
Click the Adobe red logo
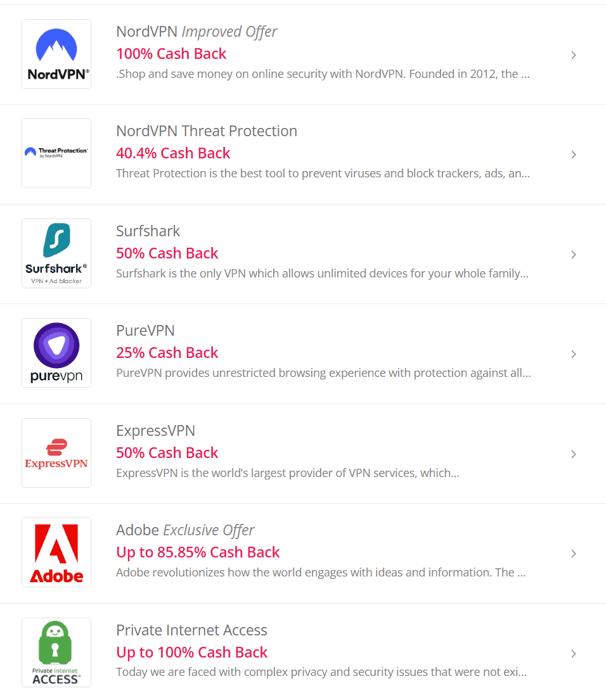[x=56, y=552]
